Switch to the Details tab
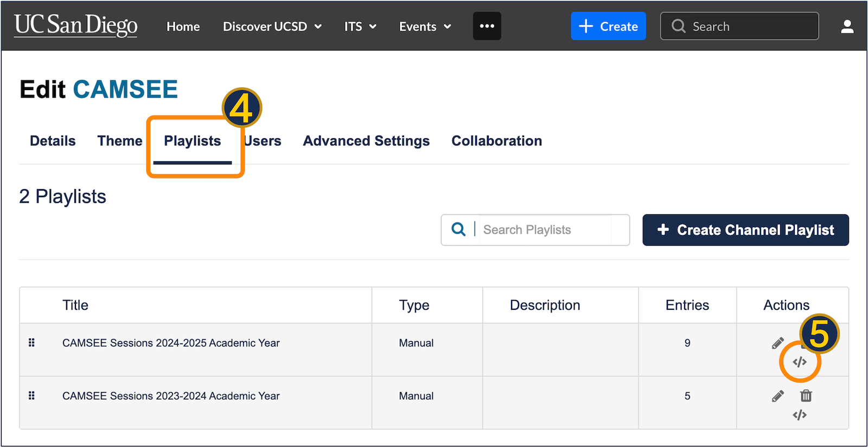The image size is (868, 447). click(53, 141)
